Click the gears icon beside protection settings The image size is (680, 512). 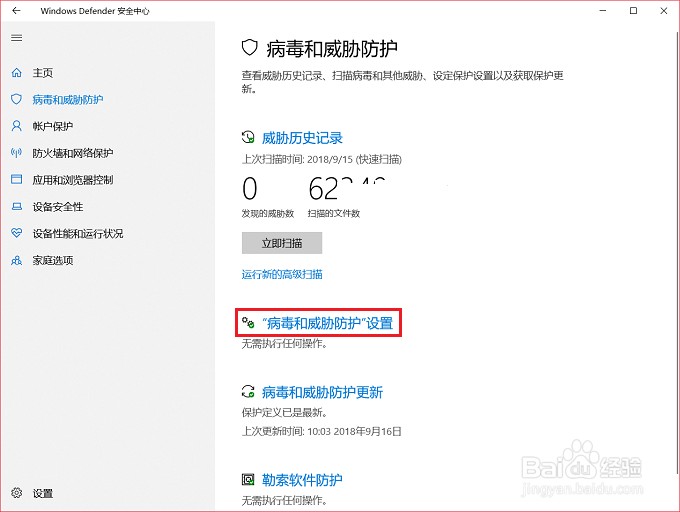pos(248,323)
